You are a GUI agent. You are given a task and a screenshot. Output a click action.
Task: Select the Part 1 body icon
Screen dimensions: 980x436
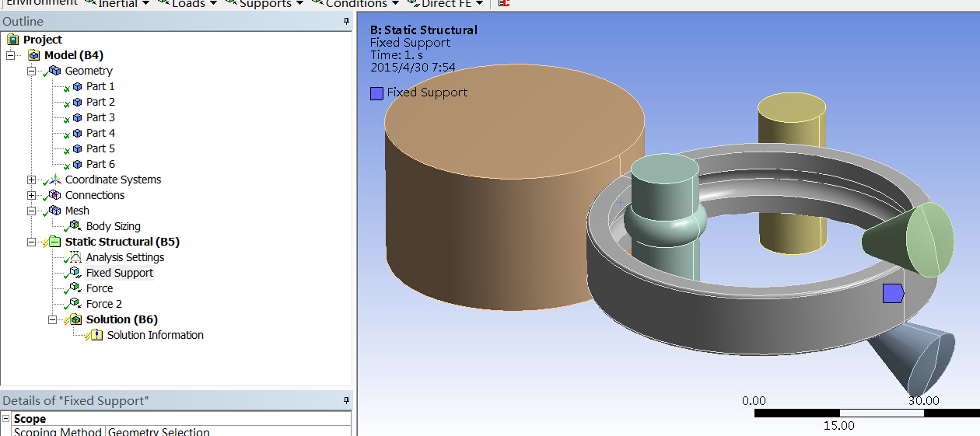(x=77, y=86)
